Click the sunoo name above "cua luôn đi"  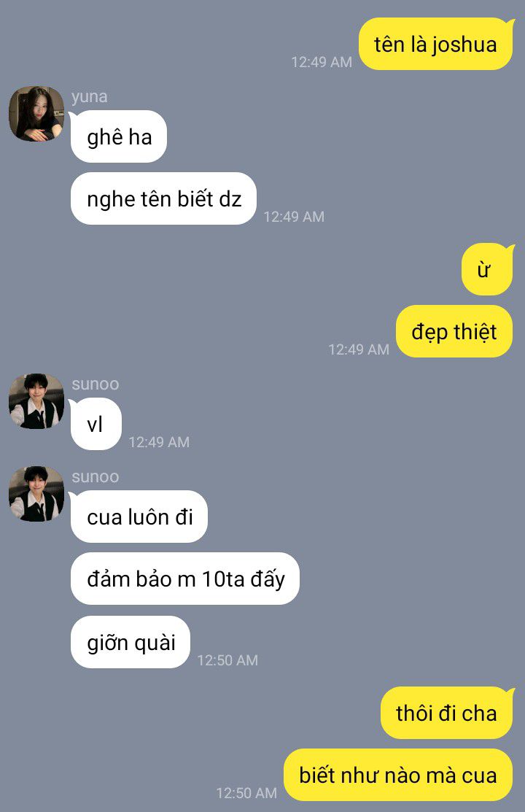tap(96, 477)
